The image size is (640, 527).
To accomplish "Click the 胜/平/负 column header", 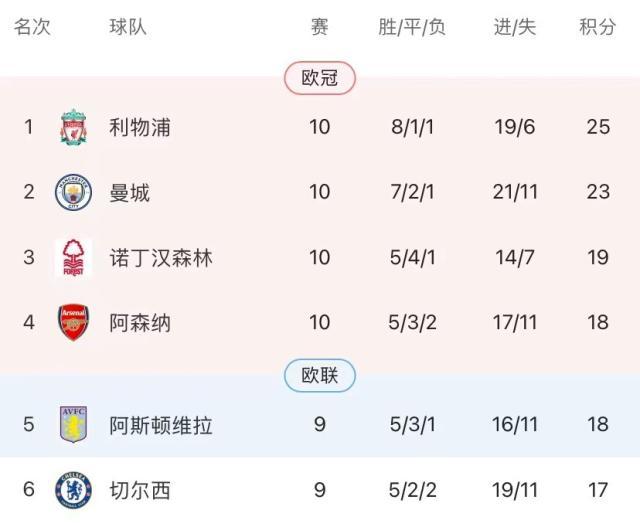I will pyautogui.click(x=412, y=27).
